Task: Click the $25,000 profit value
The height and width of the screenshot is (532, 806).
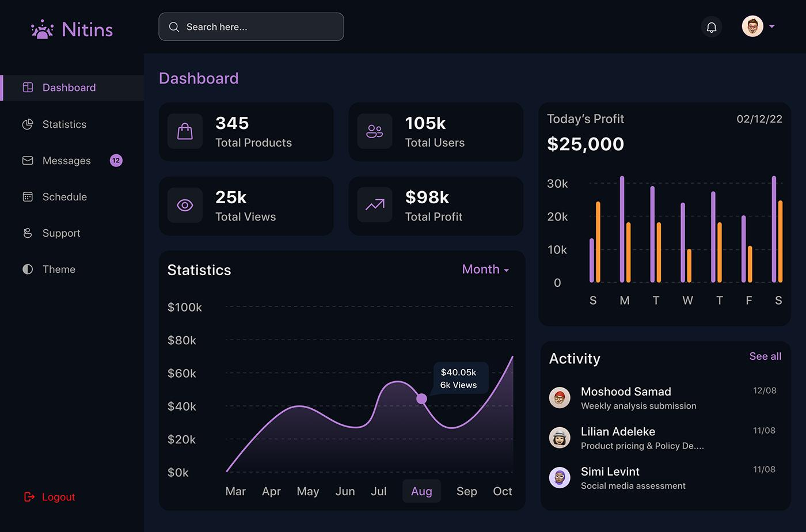Action: pos(586,144)
